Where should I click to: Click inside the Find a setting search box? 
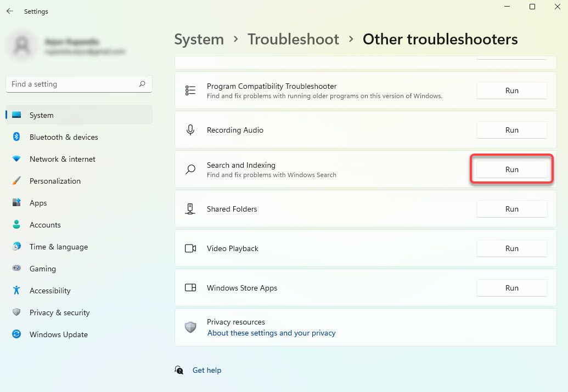(78, 84)
